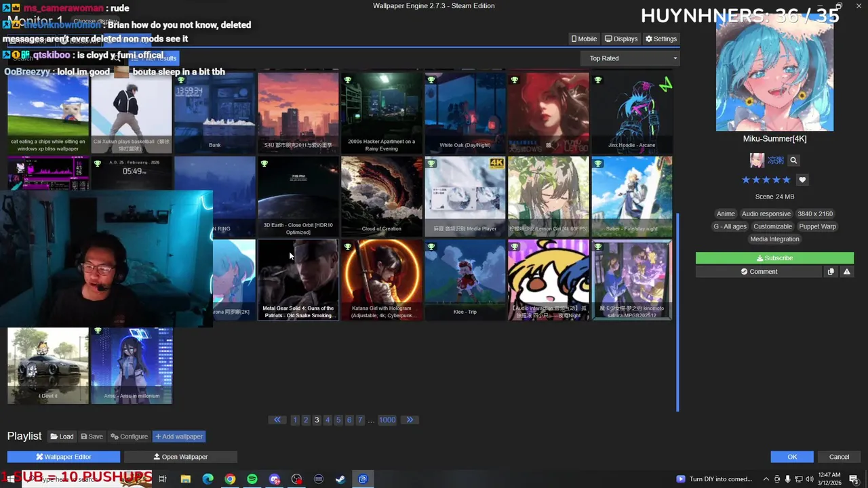Go to results page 6
The height and width of the screenshot is (488, 868).
pyautogui.click(x=349, y=420)
